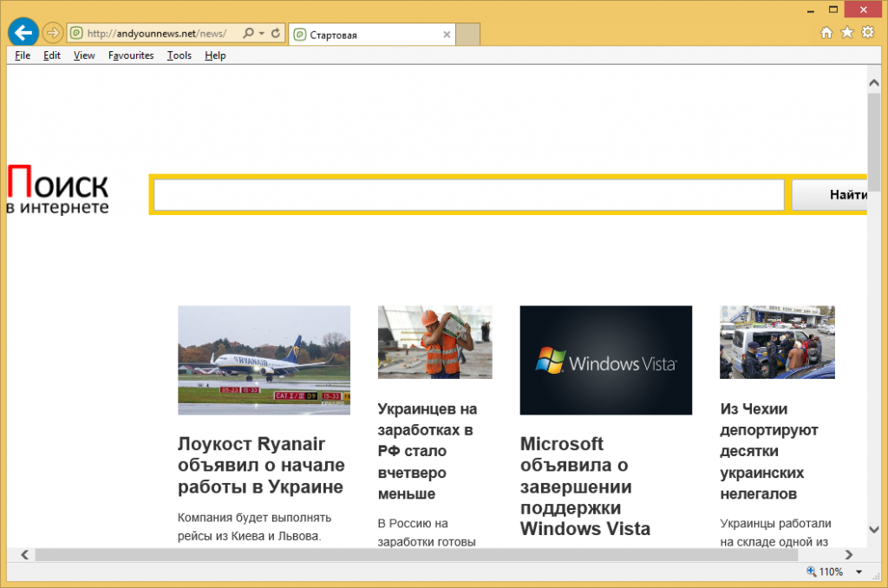The width and height of the screenshot is (888, 588).
Task: Click the Windows Vista article thumbnail
Action: 605,360
